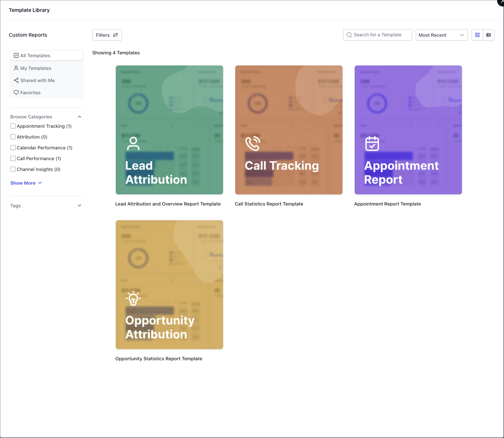Switch to list view layout
The image size is (504, 438).
click(x=489, y=35)
